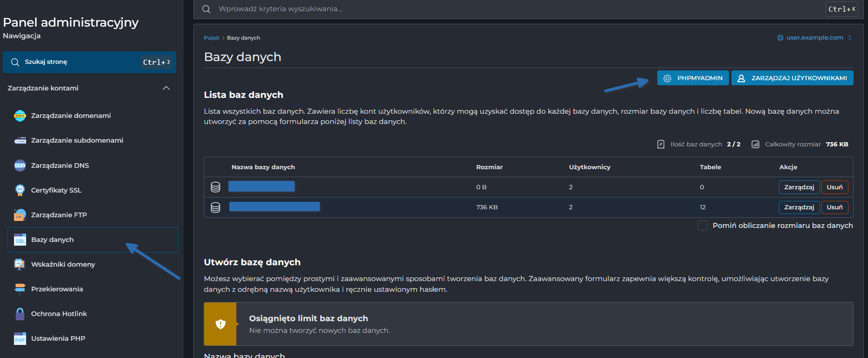Click Zarządzaj for the 736 KB database
The width and height of the screenshot is (868, 358).
click(799, 207)
